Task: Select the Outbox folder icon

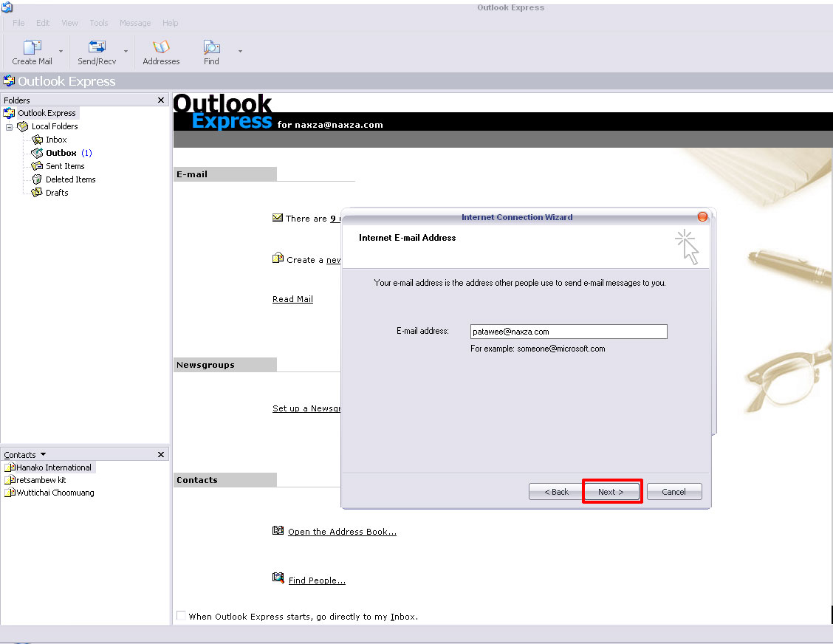Action: (37, 153)
